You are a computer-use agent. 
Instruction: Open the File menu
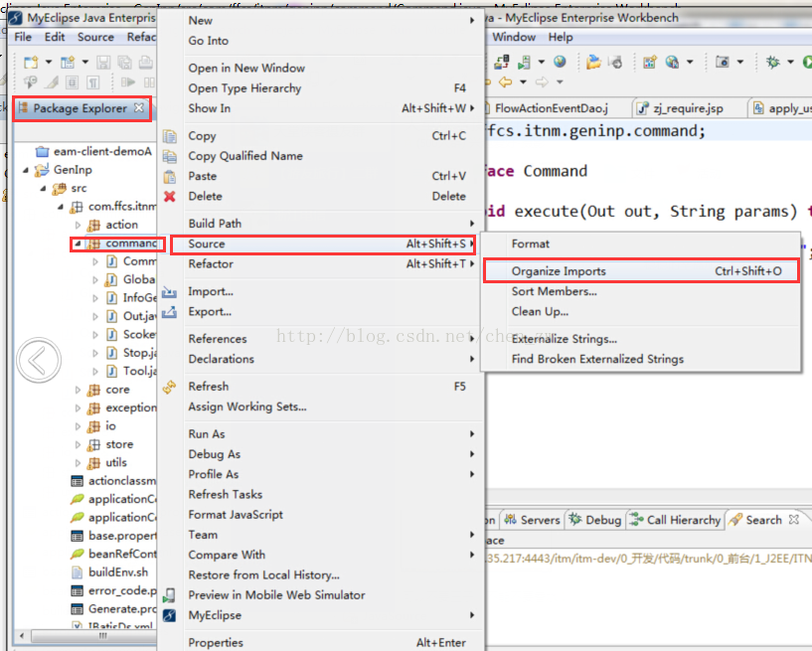[23, 37]
